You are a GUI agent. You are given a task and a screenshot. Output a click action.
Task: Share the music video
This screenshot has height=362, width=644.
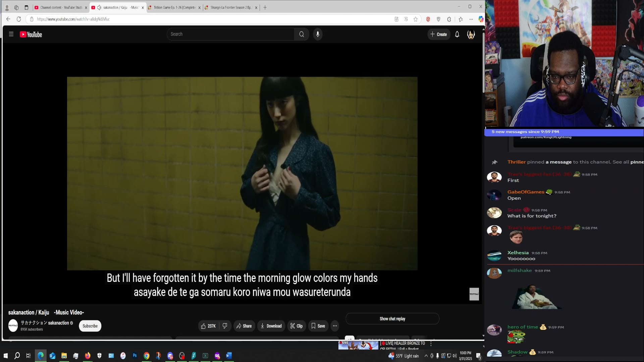coord(244,326)
